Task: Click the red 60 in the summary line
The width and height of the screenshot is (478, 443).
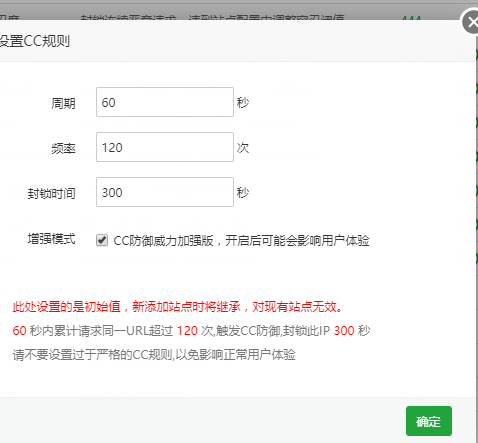Action: pos(19,331)
